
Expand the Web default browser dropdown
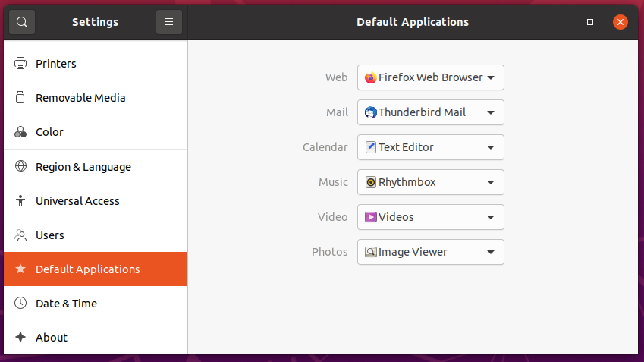430,77
